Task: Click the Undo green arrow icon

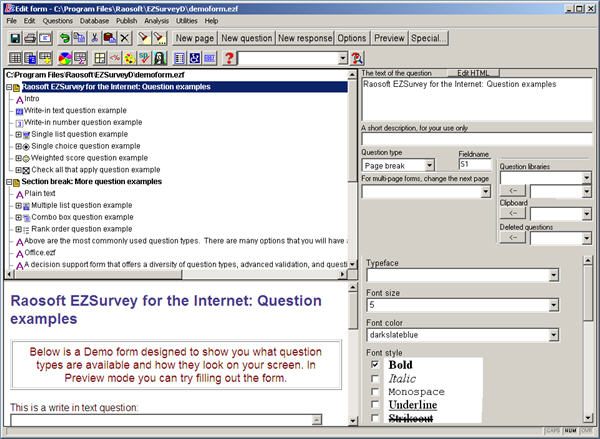Action: tap(65, 38)
